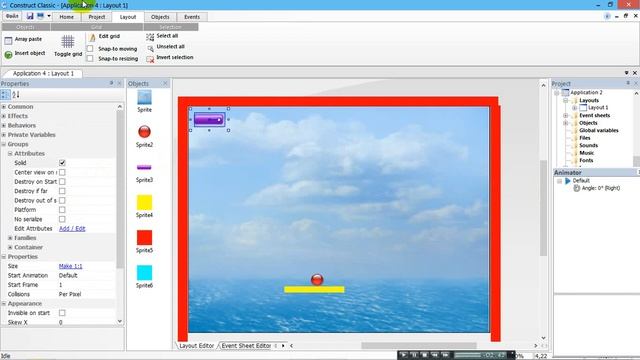This screenshot has height=360, width=640.
Task: Toggle the layout grid
Action: [68, 46]
